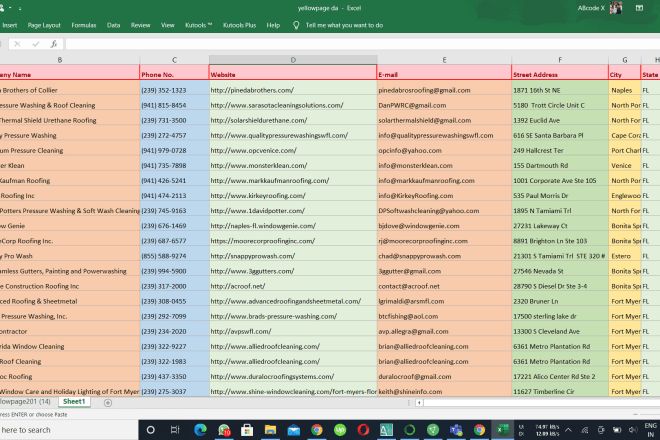The width and height of the screenshot is (660, 440).
Task: Open the Insert Function fx dialog
Action: (54, 44)
